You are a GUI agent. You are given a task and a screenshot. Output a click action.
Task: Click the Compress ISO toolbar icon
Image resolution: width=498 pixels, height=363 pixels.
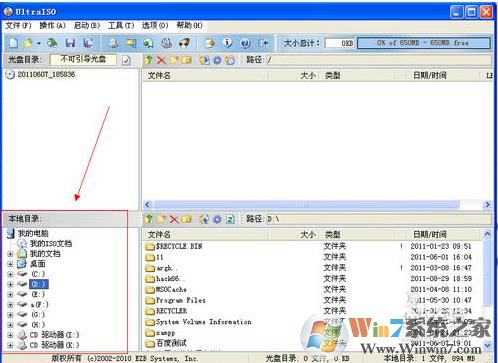pyautogui.click(x=131, y=43)
